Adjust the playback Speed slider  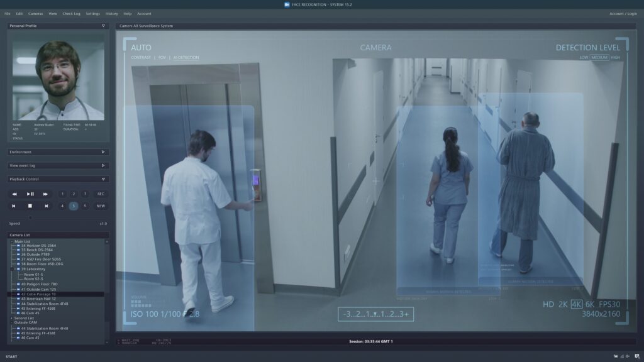30,217
